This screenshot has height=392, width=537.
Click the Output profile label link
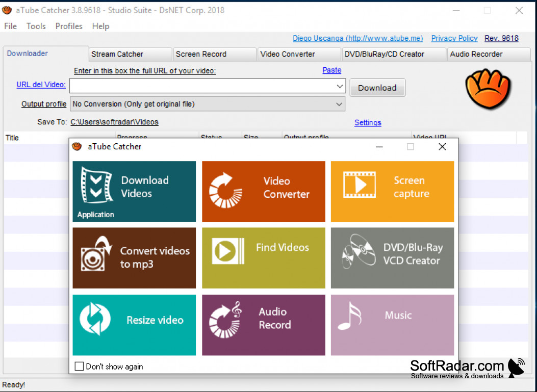pos(44,103)
